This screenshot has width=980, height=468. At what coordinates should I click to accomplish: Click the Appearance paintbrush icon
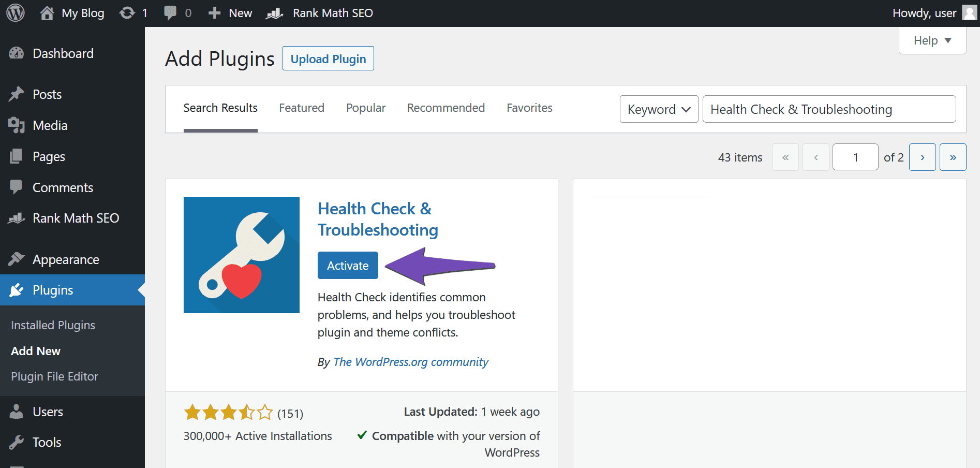pos(17,259)
